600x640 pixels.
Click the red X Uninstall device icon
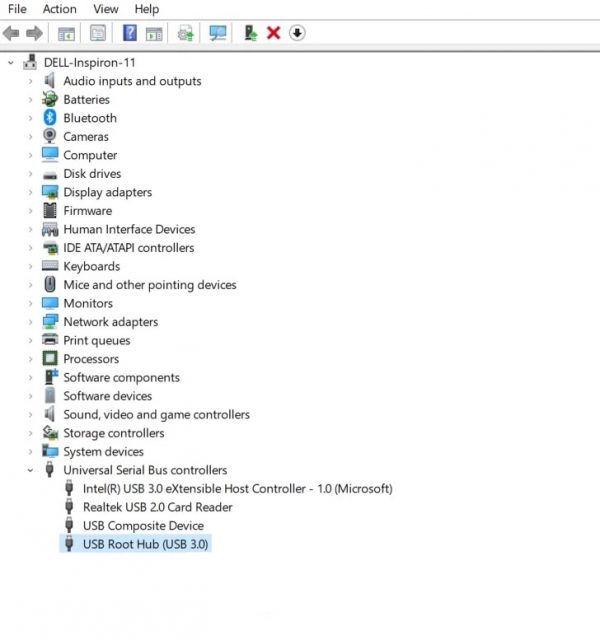pyautogui.click(x=273, y=33)
